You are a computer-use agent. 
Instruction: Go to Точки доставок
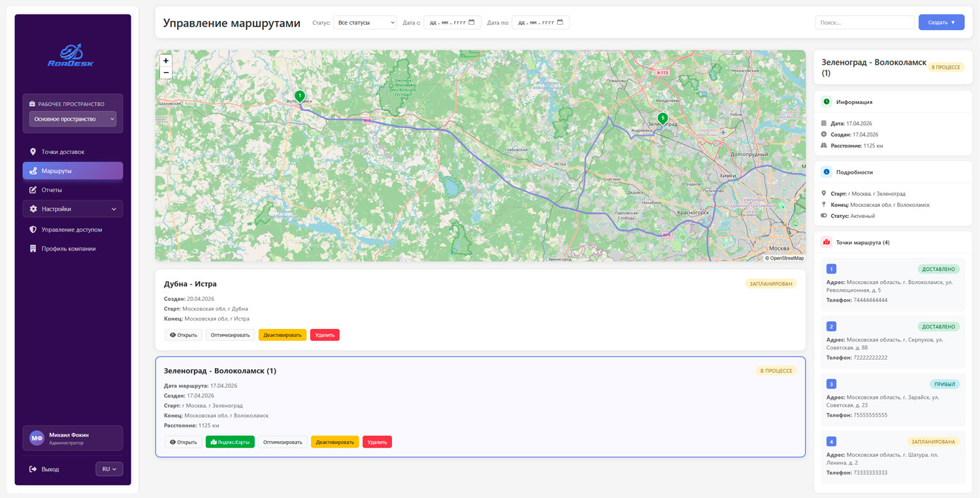pos(73,152)
